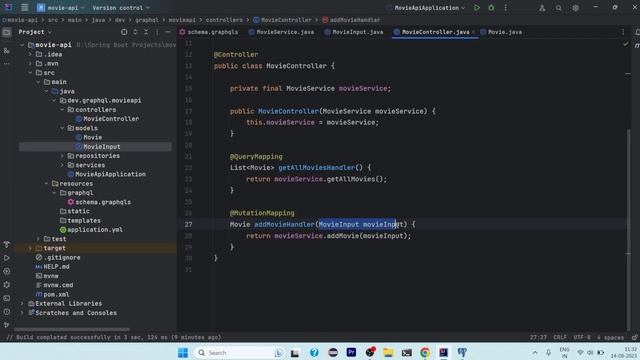The height and width of the screenshot is (360, 640).
Task: Expand all in Project panel
Action: (135, 32)
